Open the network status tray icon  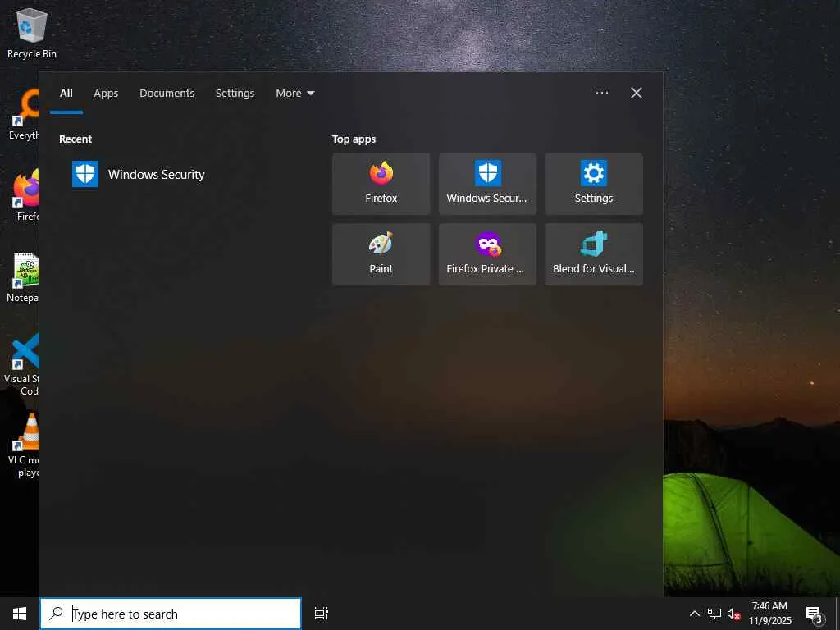(x=714, y=614)
